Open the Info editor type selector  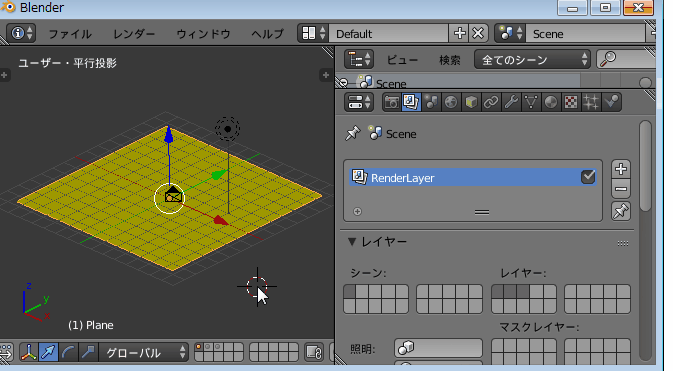(x=21, y=33)
